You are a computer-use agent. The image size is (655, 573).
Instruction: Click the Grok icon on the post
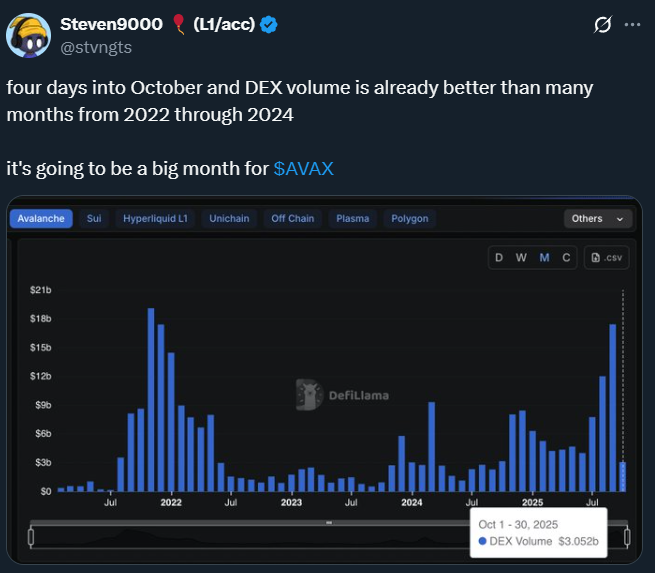pyautogui.click(x=603, y=24)
